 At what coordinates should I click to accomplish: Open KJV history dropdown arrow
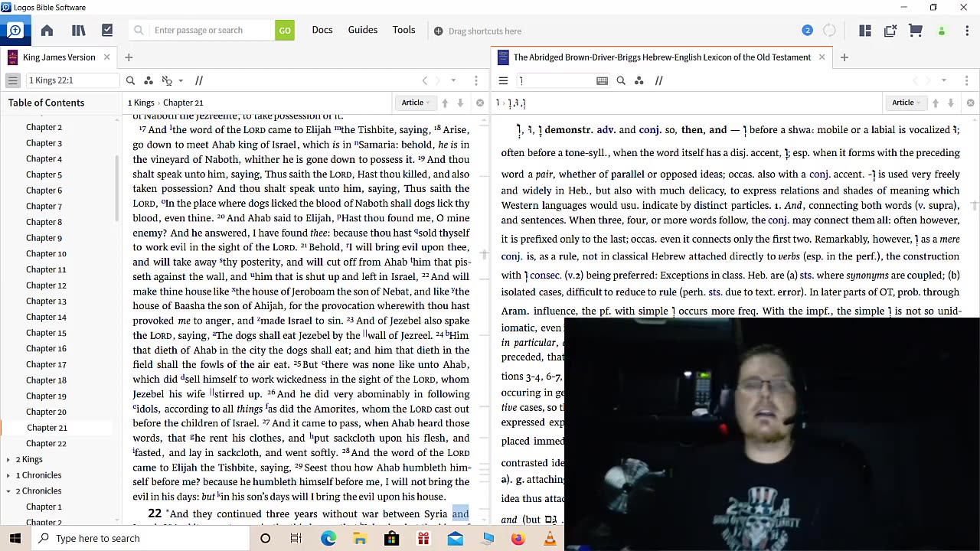click(x=453, y=80)
